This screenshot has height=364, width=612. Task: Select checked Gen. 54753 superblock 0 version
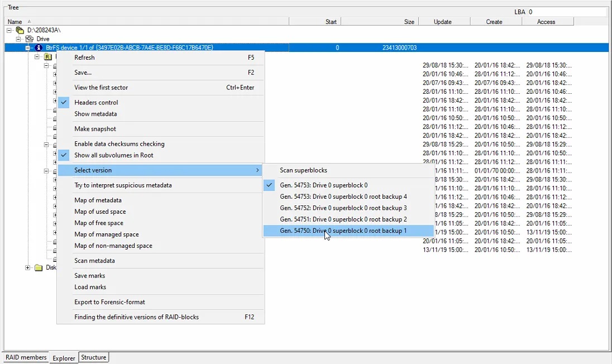pyautogui.click(x=323, y=185)
